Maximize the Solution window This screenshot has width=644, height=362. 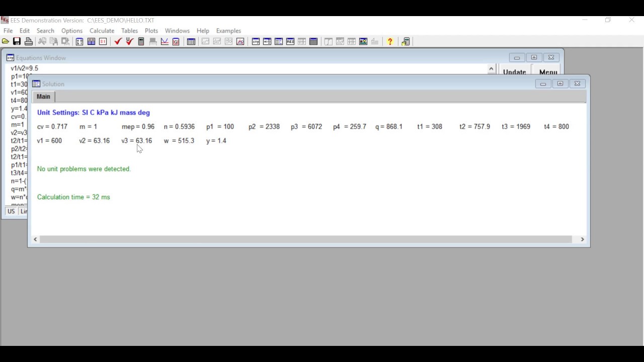click(x=560, y=83)
